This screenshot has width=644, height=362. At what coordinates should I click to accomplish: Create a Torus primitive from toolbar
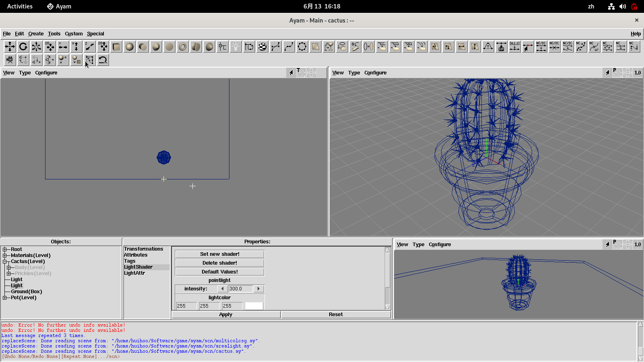coord(183,47)
